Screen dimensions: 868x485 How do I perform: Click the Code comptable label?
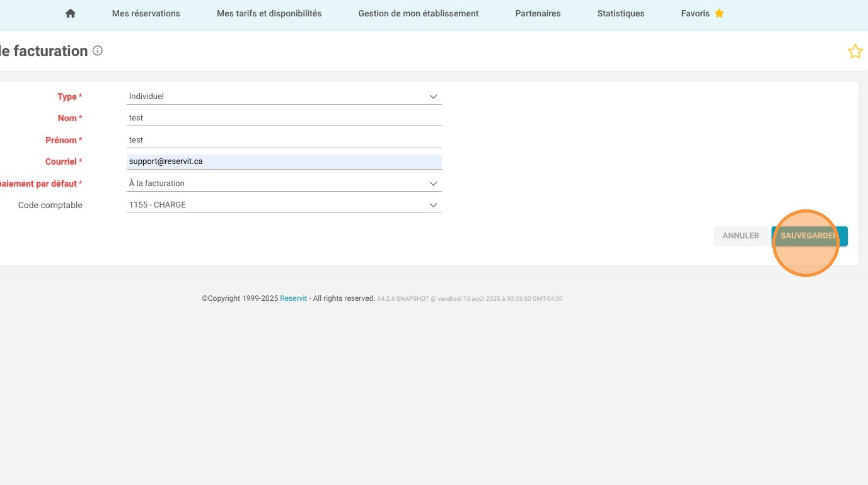50,205
